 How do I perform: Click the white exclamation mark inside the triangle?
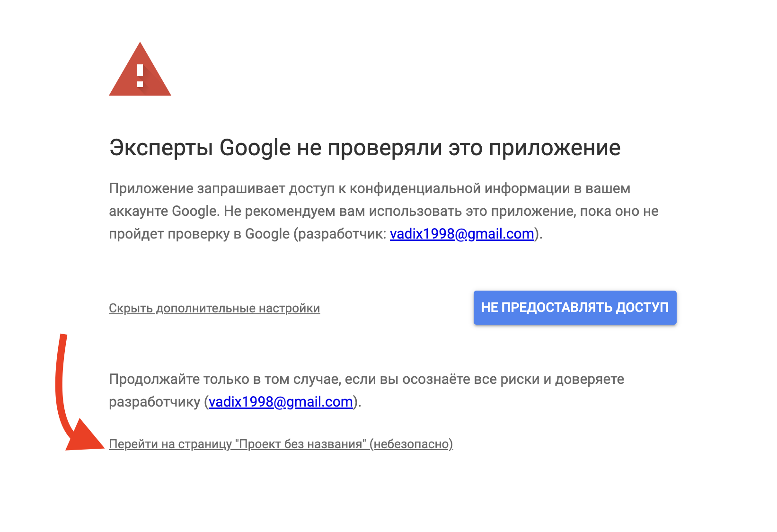[140, 76]
